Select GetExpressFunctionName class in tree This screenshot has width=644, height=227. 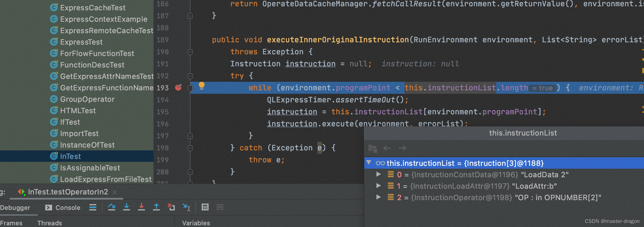(107, 88)
